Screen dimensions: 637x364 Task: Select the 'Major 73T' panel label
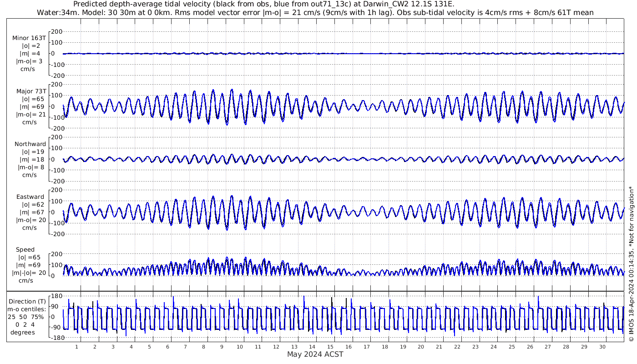click(x=31, y=91)
